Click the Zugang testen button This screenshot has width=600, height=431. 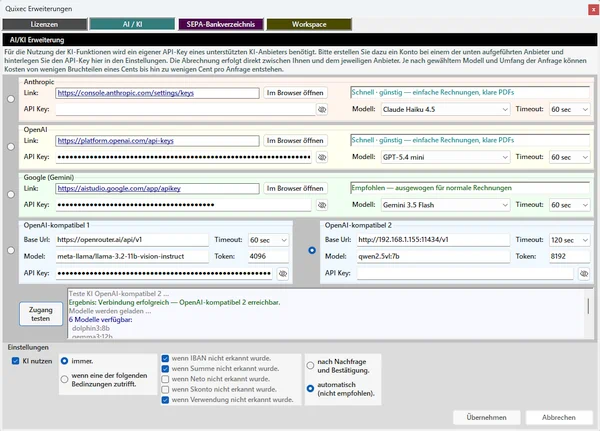click(41, 314)
